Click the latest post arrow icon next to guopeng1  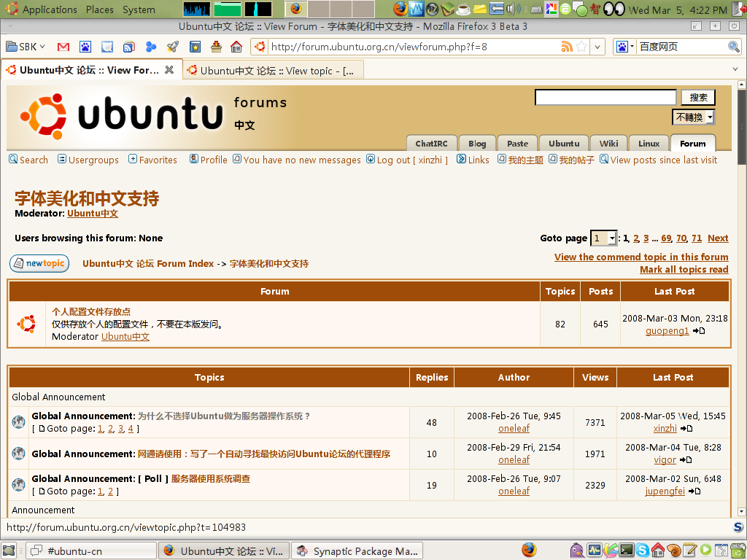(x=699, y=331)
